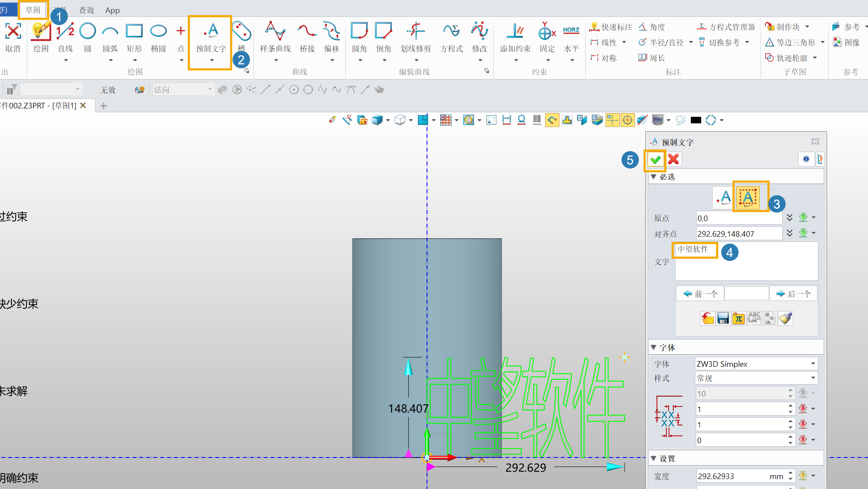Click the 宽度 width value field
868x489 pixels.
(x=742, y=476)
